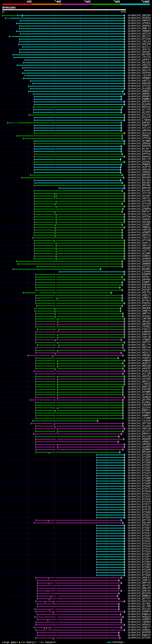The width and height of the screenshot is (152, 644).
Task: Click the query ID BP051603
Action: pyautogui.click(x=9, y=8)
